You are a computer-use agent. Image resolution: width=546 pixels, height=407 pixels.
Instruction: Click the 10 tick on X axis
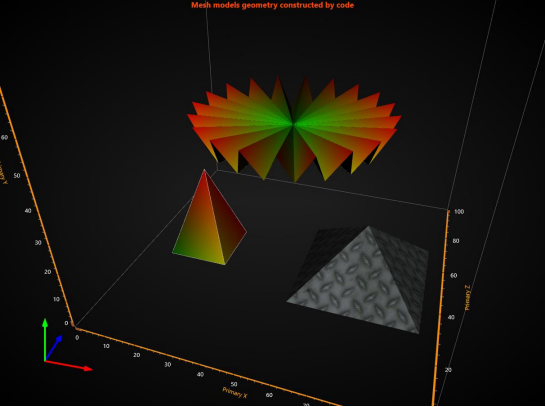[x=106, y=346]
